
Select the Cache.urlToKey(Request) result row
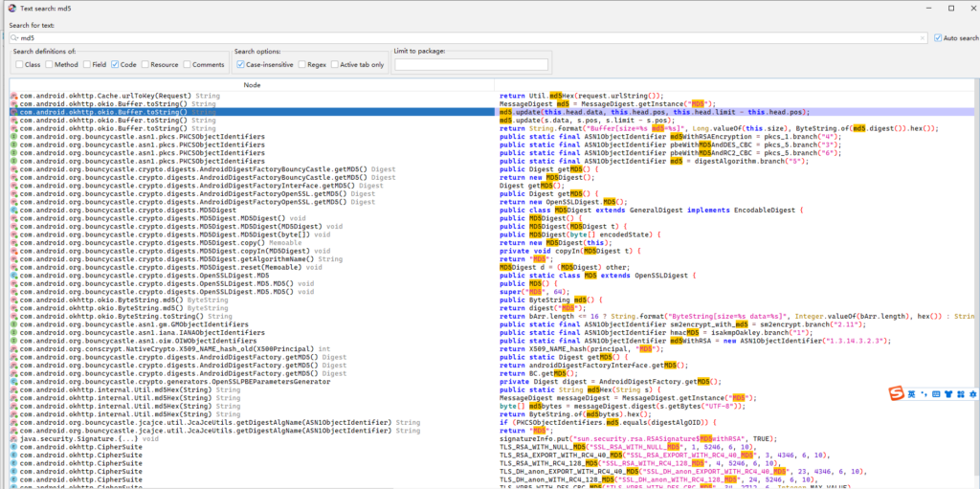click(105, 97)
